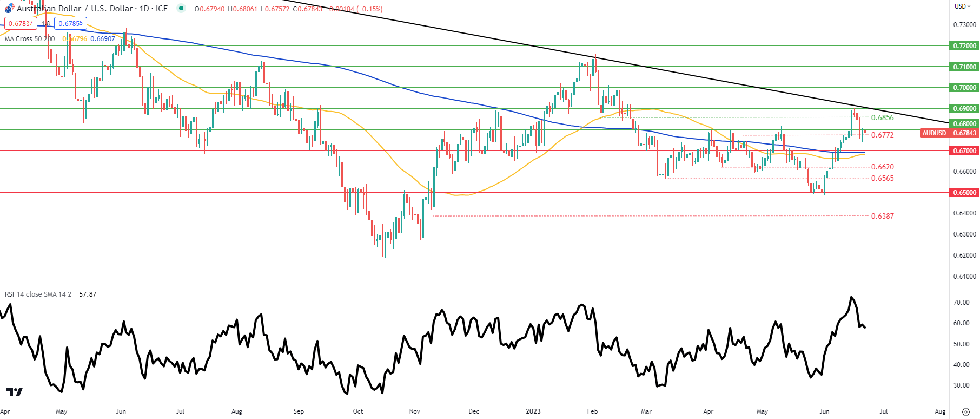Click the RSI 70.00 scale label

(x=961, y=303)
